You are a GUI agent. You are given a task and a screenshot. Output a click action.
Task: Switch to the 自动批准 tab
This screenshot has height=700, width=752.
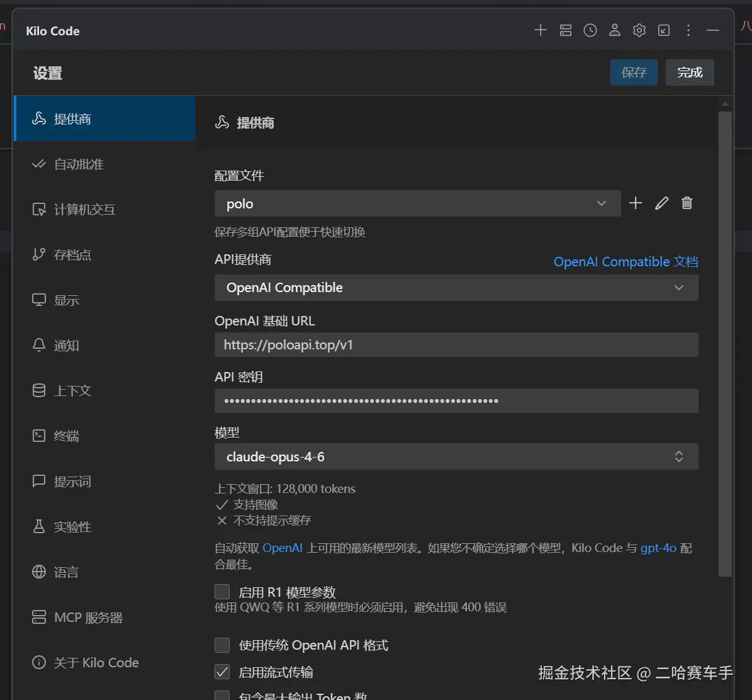[104, 164]
